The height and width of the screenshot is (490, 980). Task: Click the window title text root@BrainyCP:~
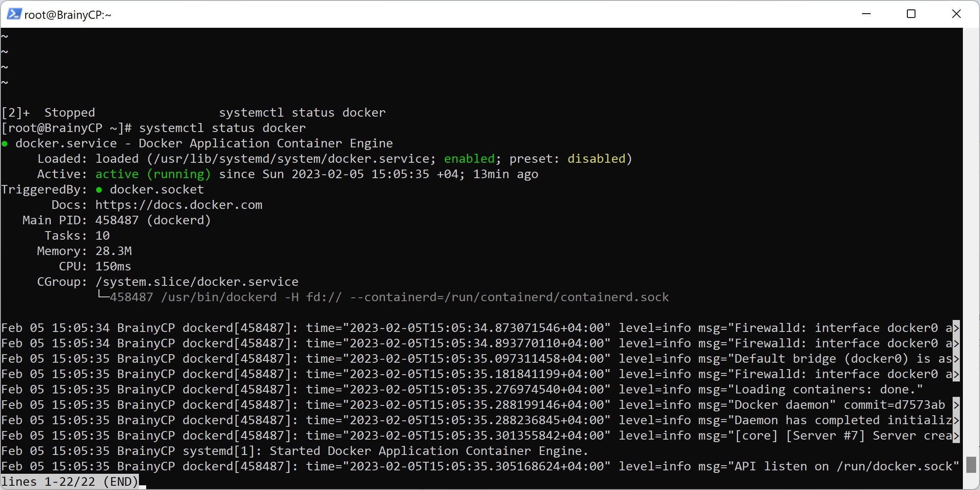click(68, 15)
